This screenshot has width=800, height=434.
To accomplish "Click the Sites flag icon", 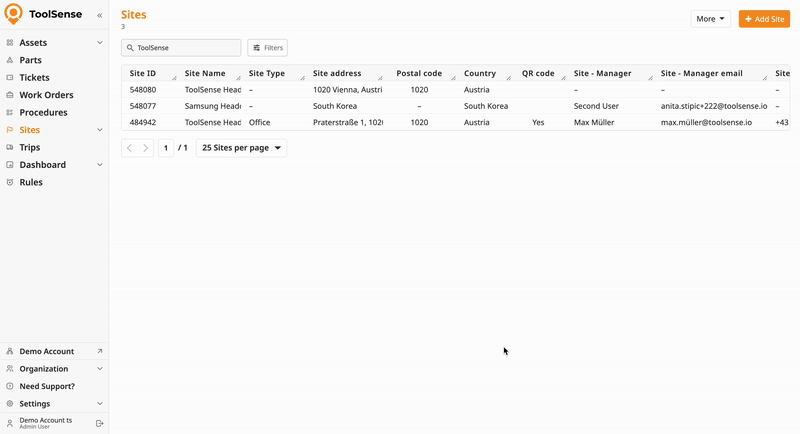I will (10, 130).
